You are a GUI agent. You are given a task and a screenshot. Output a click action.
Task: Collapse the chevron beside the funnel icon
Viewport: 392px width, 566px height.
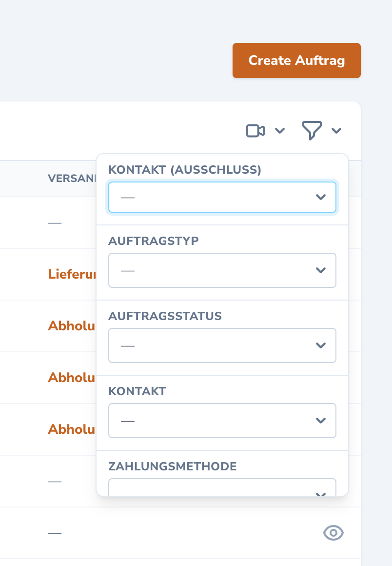click(336, 131)
